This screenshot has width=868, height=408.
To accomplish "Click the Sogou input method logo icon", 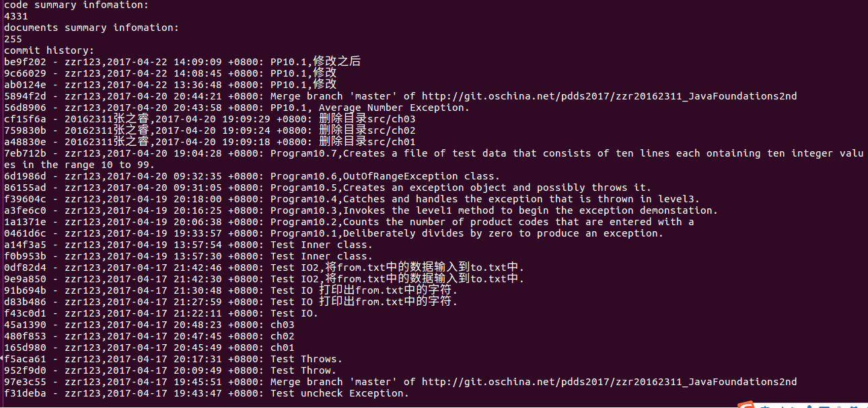I will coord(746,405).
